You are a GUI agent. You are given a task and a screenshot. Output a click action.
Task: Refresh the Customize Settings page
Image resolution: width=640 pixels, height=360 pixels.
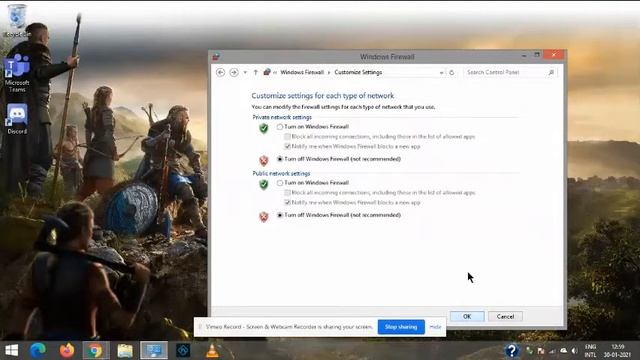[452, 73]
